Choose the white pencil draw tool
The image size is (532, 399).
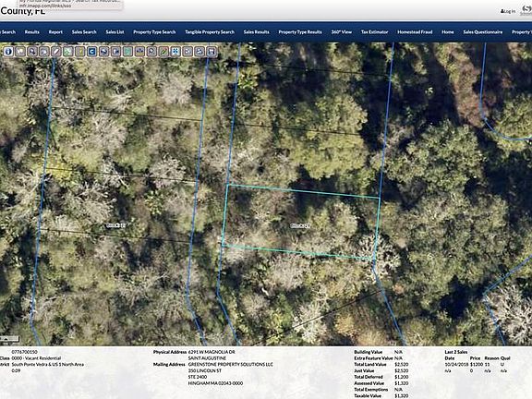(x=56, y=52)
